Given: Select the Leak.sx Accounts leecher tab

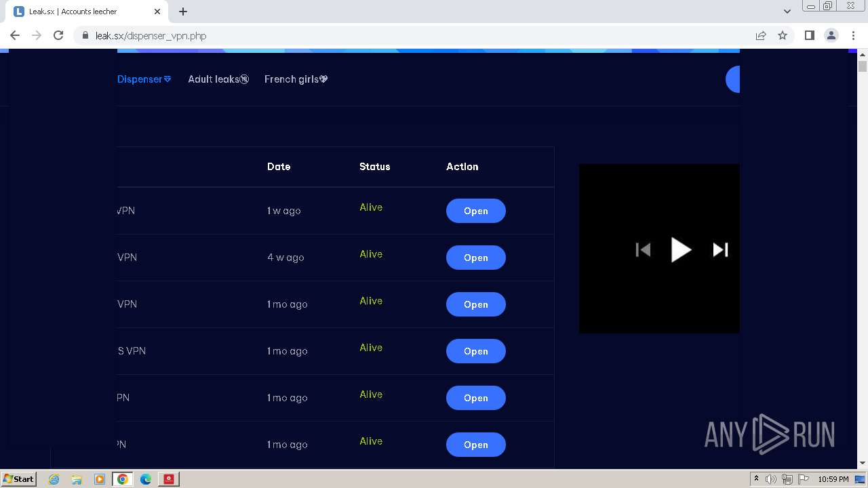Looking at the screenshot, I should pyautogui.click(x=87, y=12).
